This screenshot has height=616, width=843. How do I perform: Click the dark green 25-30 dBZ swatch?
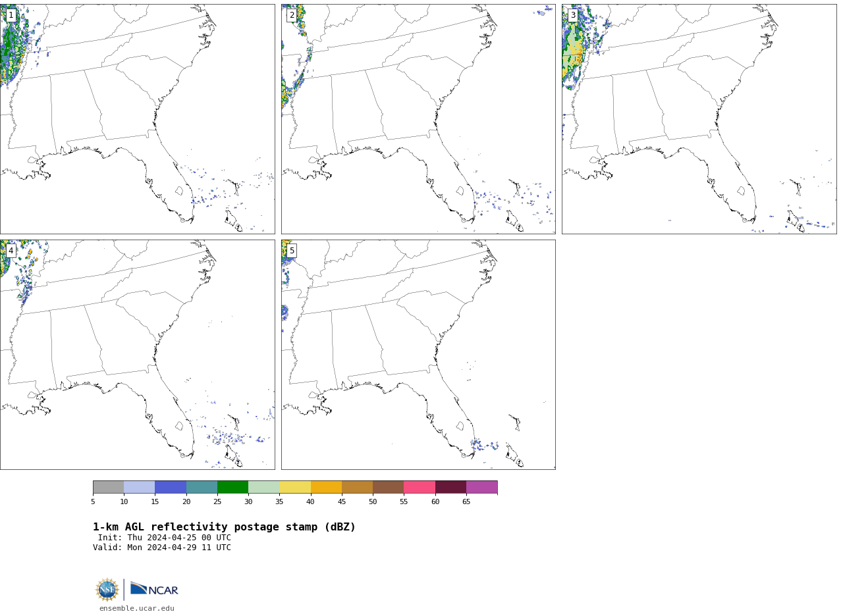pyautogui.click(x=232, y=487)
